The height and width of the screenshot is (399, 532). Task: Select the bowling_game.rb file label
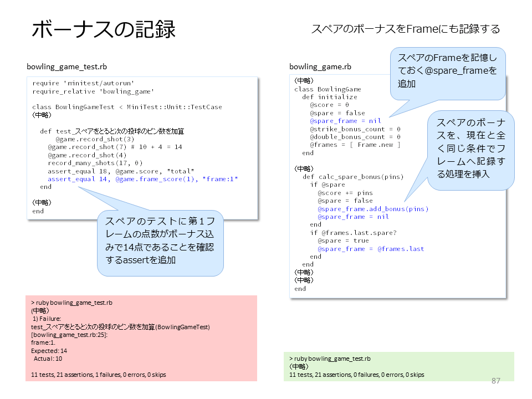pyautogui.click(x=320, y=66)
